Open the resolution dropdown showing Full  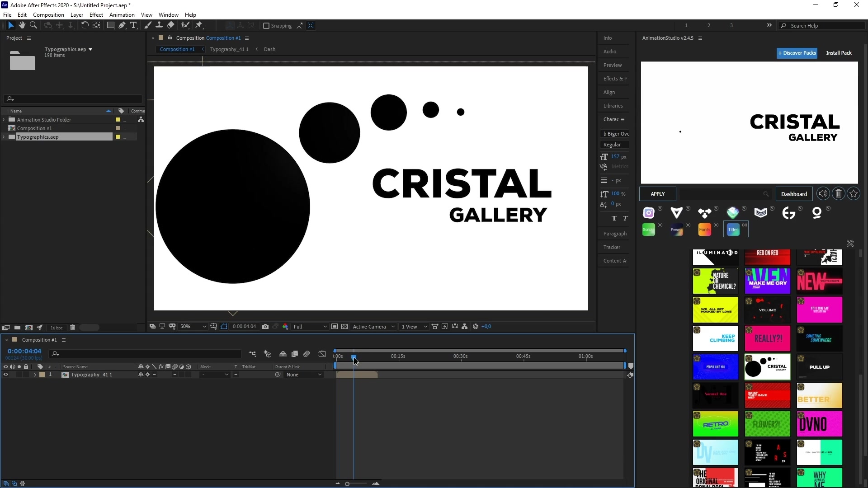point(308,327)
